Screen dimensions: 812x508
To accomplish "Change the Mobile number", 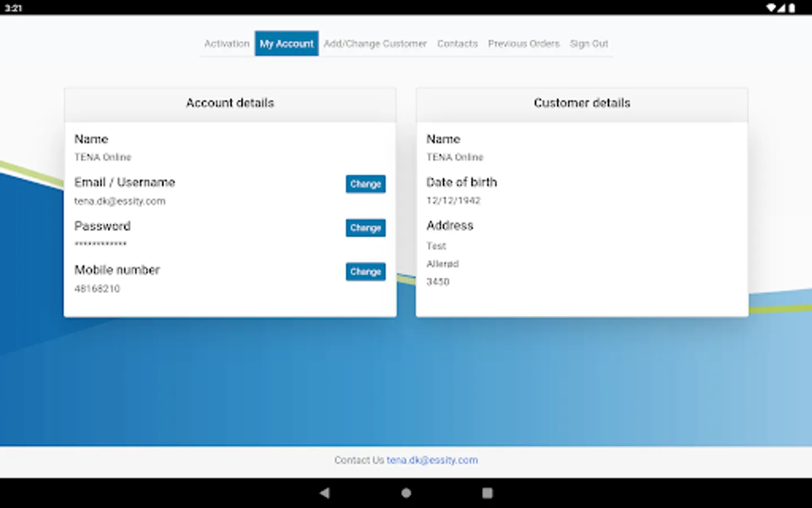I will point(365,271).
